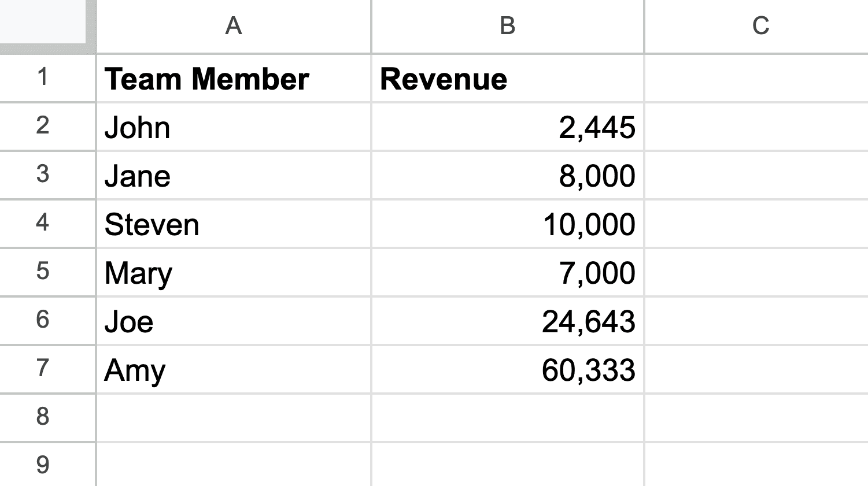Screen dimensions: 868x486
Task: Select column B header
Action: (507, 26)
